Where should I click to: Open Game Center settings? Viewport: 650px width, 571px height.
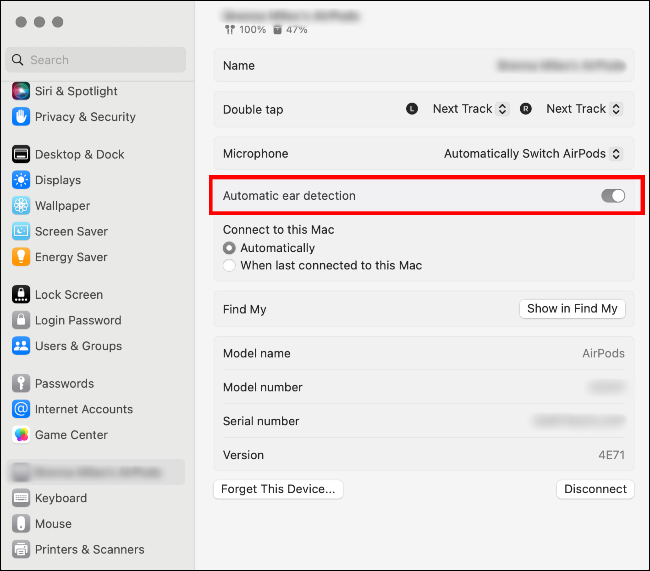71,435
